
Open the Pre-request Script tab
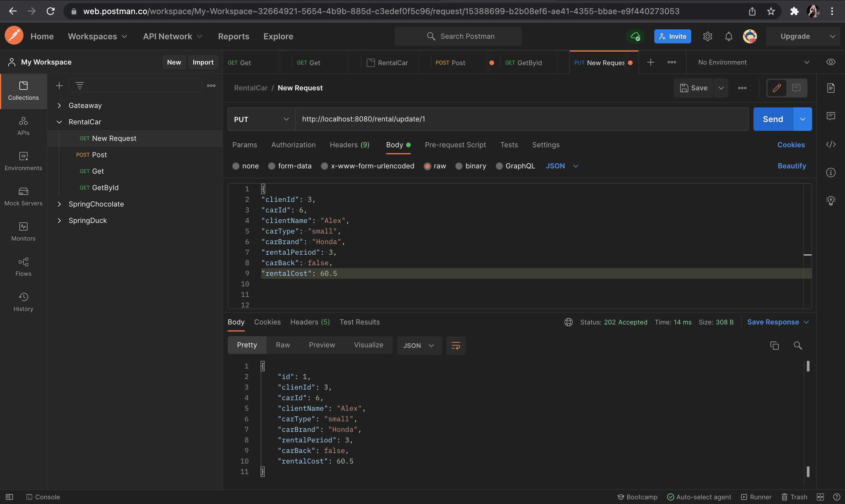pos(455,145)
